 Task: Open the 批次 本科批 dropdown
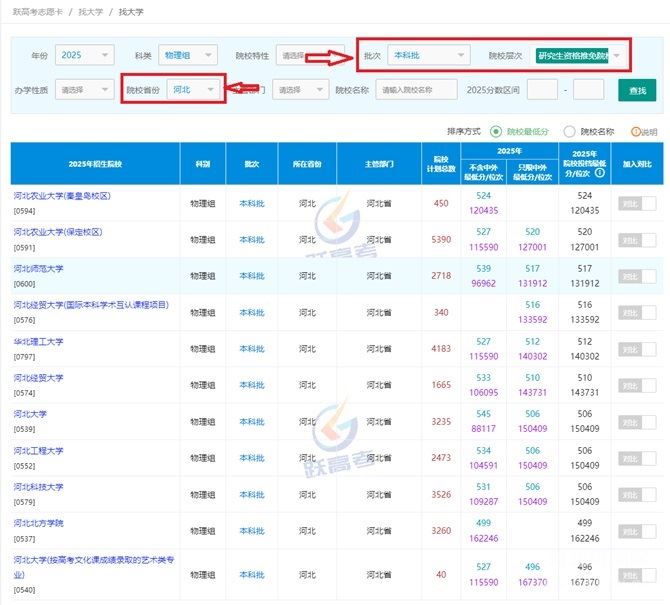click(429, 55)
